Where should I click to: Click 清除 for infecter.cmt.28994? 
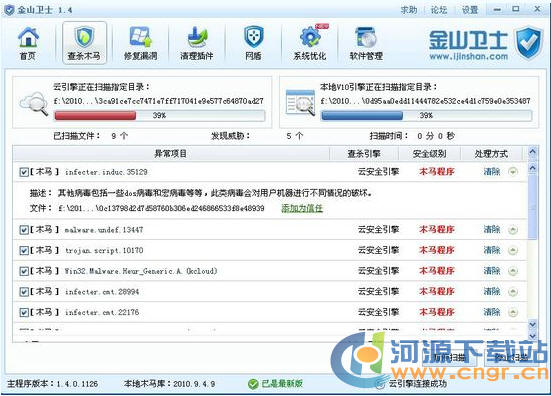(x=492, y=292)
